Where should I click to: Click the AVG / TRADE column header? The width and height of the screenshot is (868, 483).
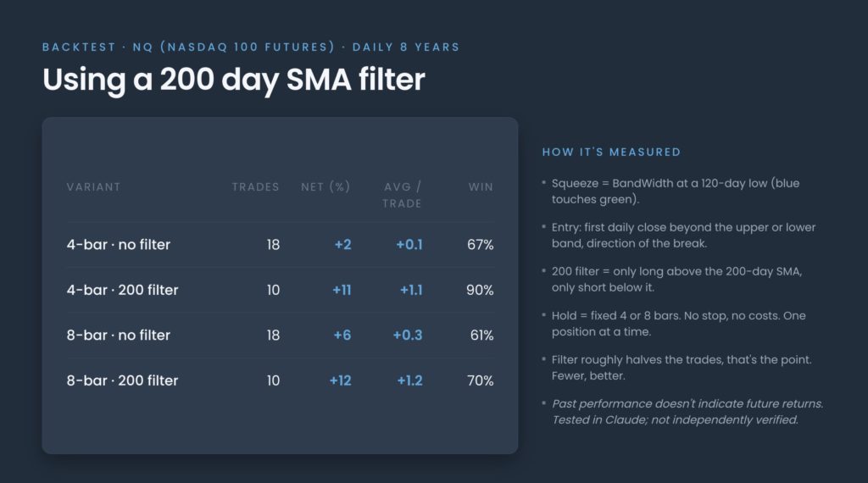(x=402, y=195)
